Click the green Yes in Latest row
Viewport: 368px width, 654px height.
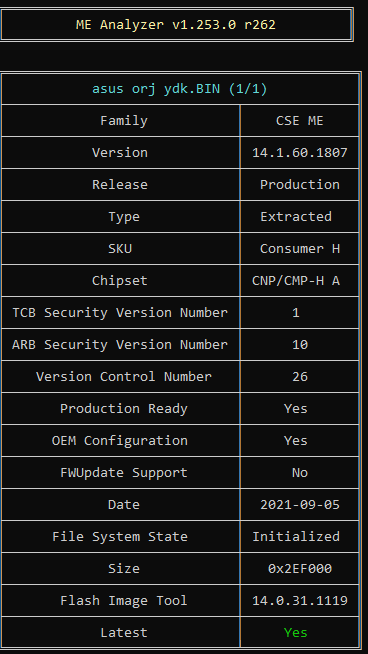[x=296, y=633]
